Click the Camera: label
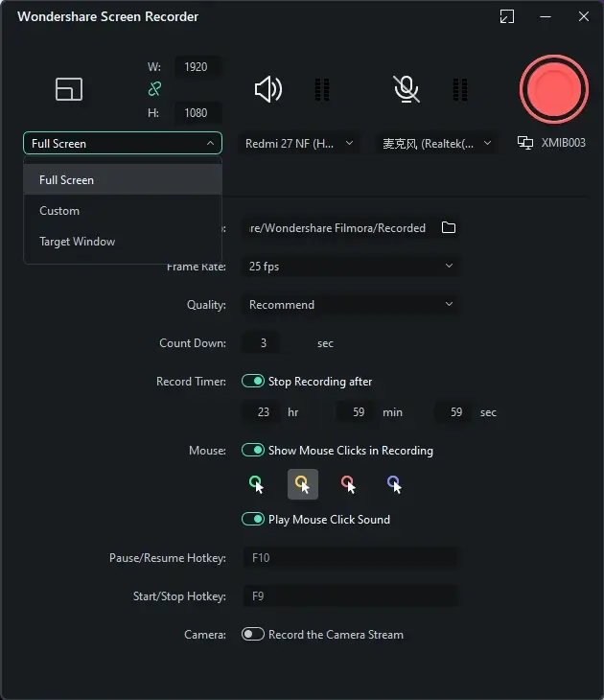The height and width of the screenshot is (700, 604). point(205,635)
